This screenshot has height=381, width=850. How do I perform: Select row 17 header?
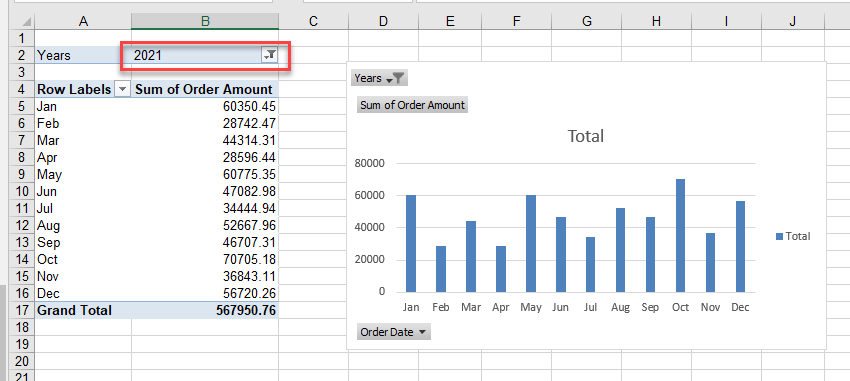(22, 310)
